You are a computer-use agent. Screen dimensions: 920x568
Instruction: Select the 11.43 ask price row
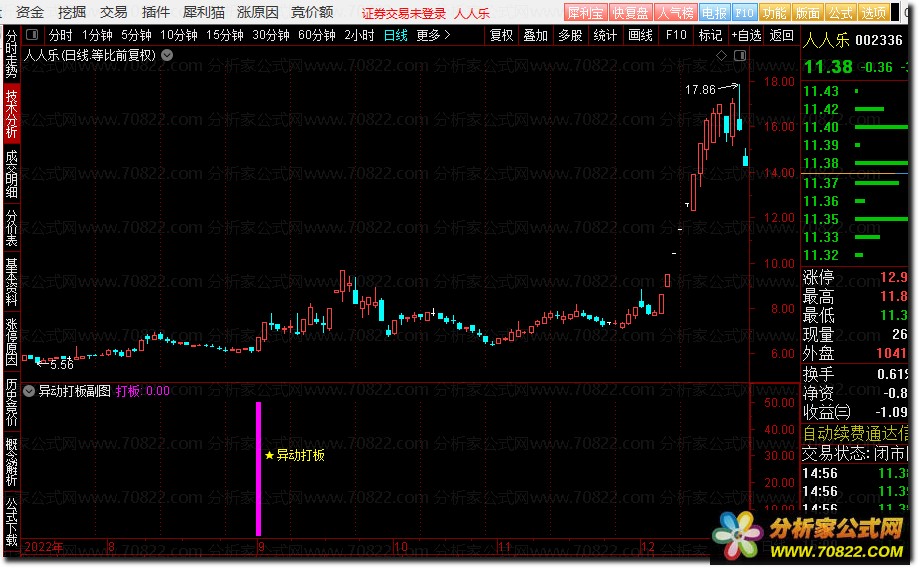click(854, 91)
